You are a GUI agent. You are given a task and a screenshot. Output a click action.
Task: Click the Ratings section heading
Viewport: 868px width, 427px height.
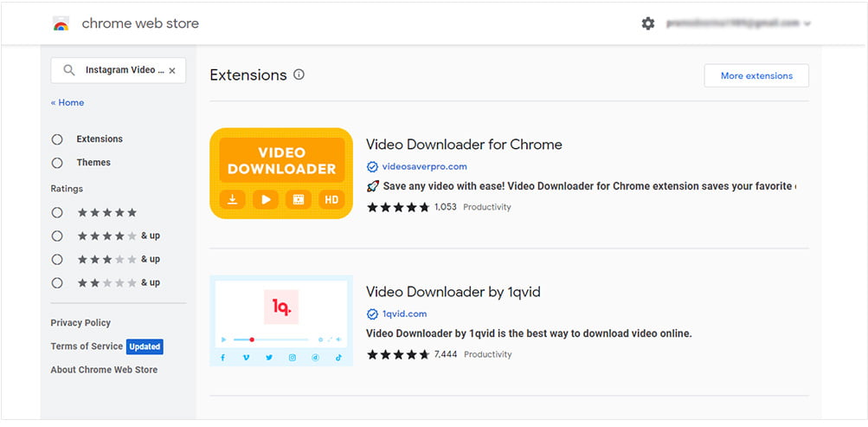coord(67,189)
